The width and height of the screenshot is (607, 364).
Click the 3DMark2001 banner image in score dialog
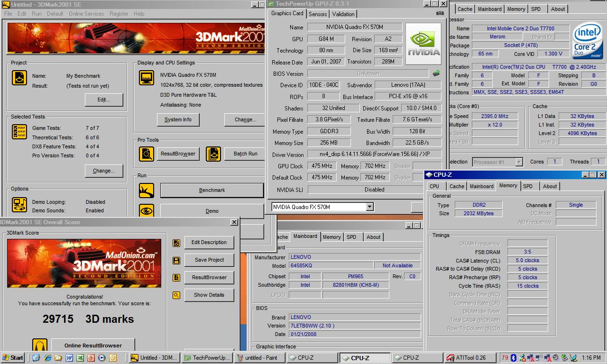(x=84, y=263)
